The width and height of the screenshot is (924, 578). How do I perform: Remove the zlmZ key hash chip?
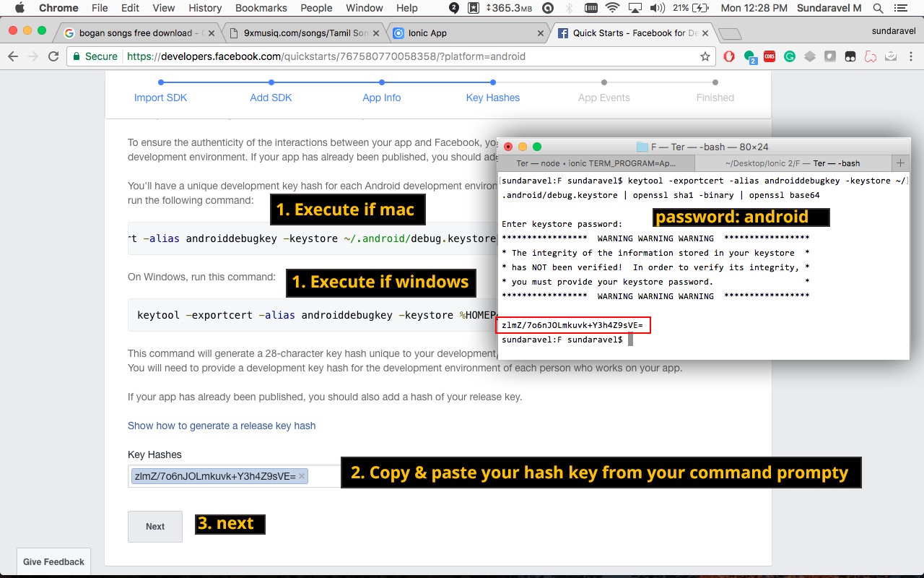click(302, 476)
